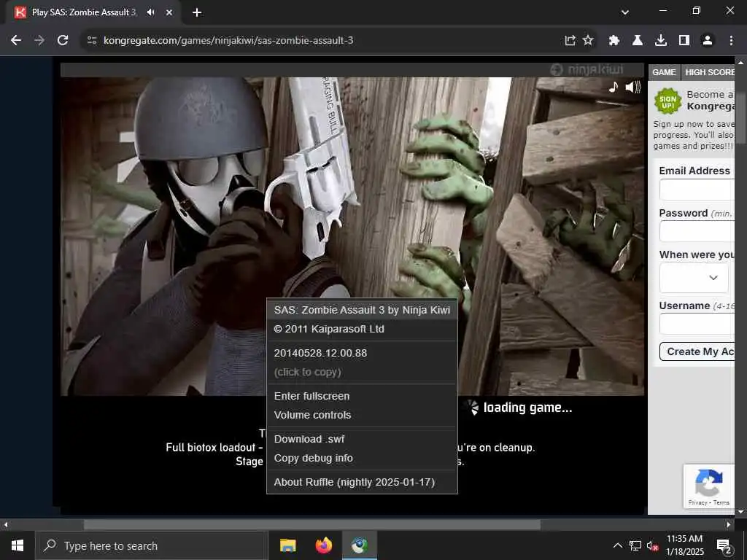Reload the Kongregate page
The width and height of the screenshot is (747, 560).
point(63,41)
